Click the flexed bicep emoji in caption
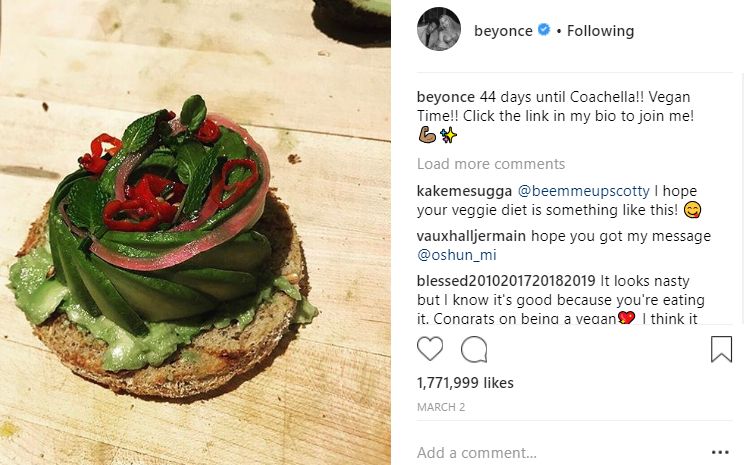744x465 pixels. coord(427,134)
